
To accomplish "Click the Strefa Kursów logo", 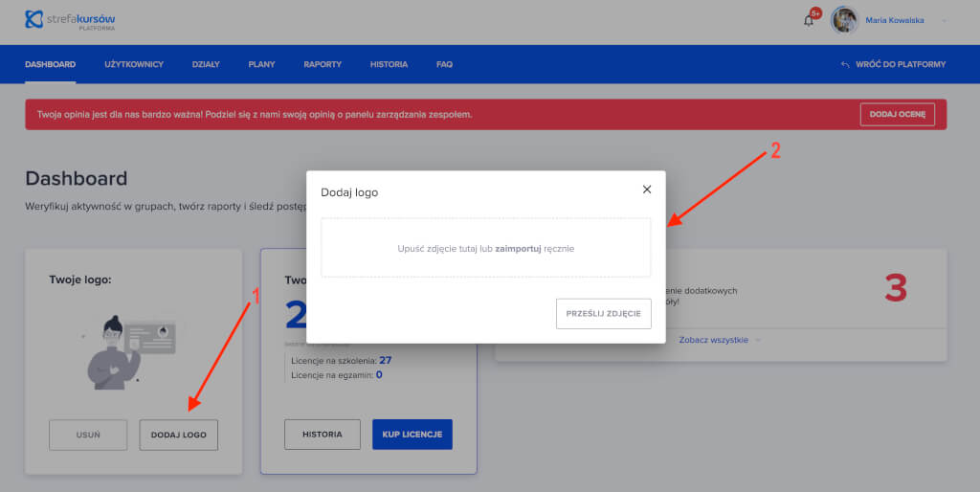I will pos(72,19).
